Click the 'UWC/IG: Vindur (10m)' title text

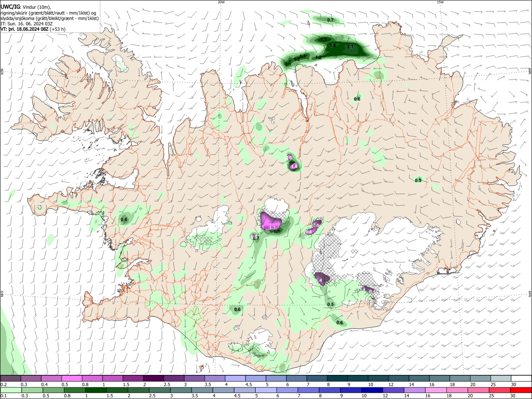tap(26, 7)
